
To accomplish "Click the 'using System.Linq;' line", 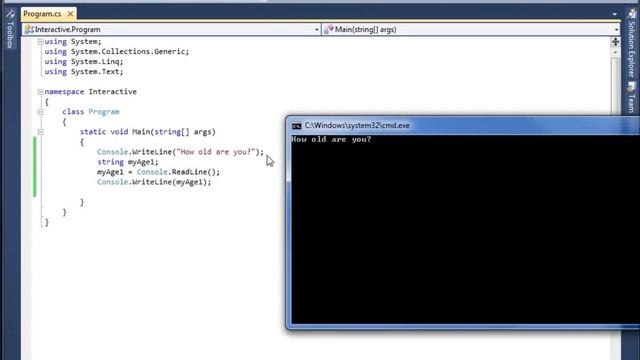I will coord(84,62).
